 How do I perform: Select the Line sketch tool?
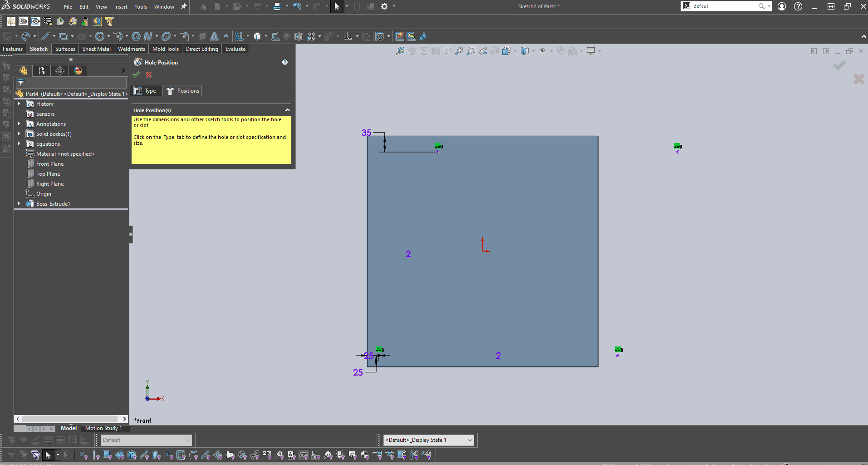coord(45,36)
